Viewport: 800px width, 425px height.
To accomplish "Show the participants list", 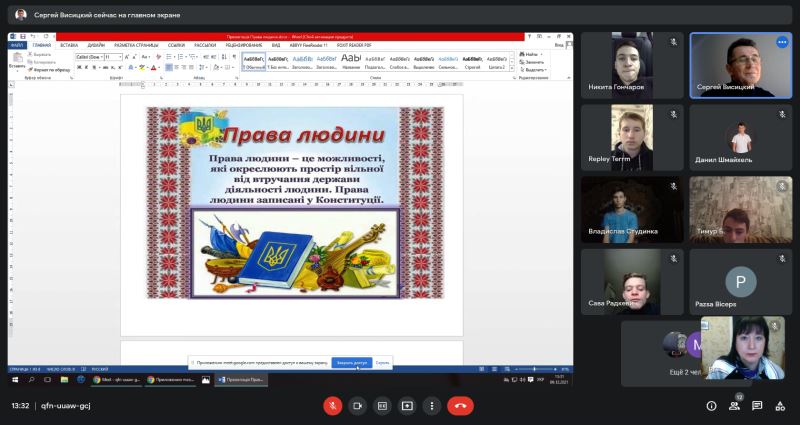I will (x=735, y=406).
